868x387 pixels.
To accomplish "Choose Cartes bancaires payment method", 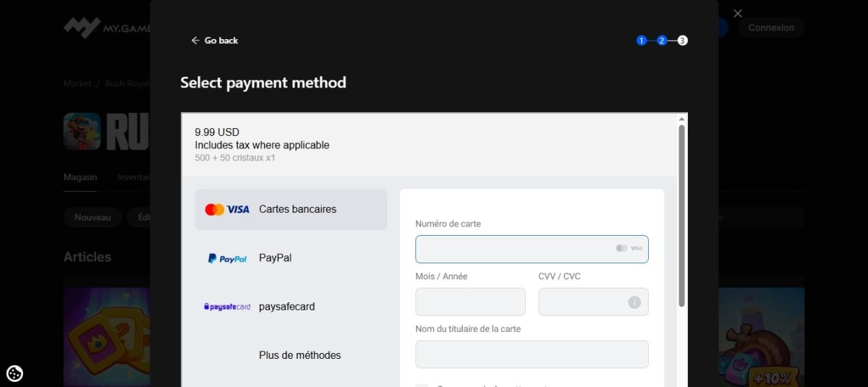I will [x=291, y=209].
